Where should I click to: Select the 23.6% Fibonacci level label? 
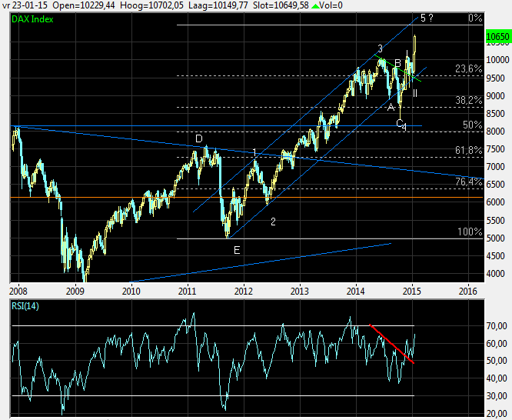[x=468, y=69]
